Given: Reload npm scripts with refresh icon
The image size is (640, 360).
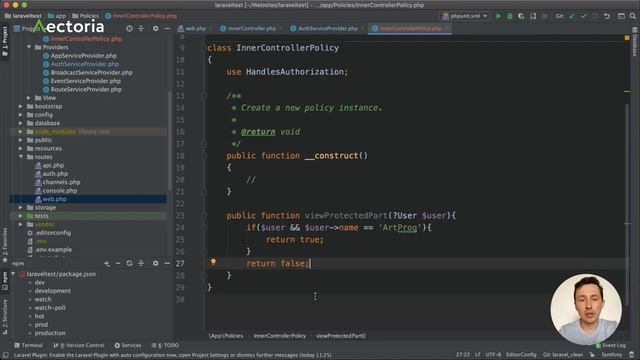Looking at the screenshot, I should point(129,264).
